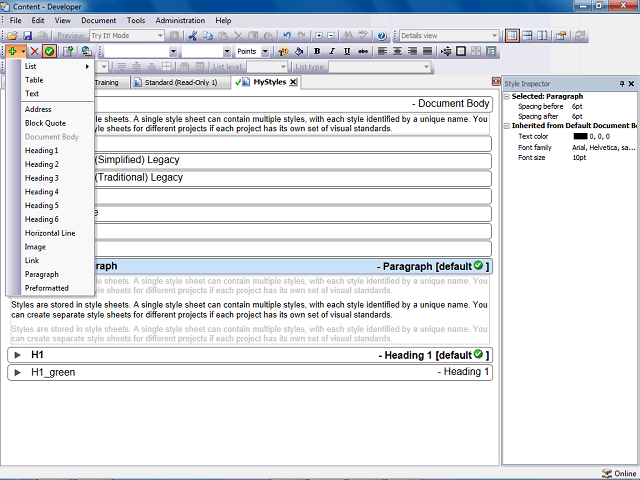Screen dimensions: 640x480
Task: Click the Spacing before 6pt value
Action: (x=577, y=107)
